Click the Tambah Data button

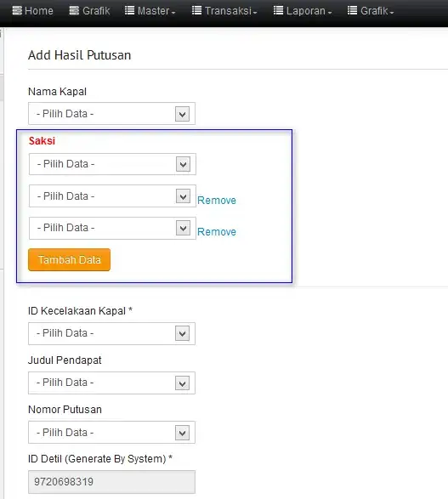70,259
